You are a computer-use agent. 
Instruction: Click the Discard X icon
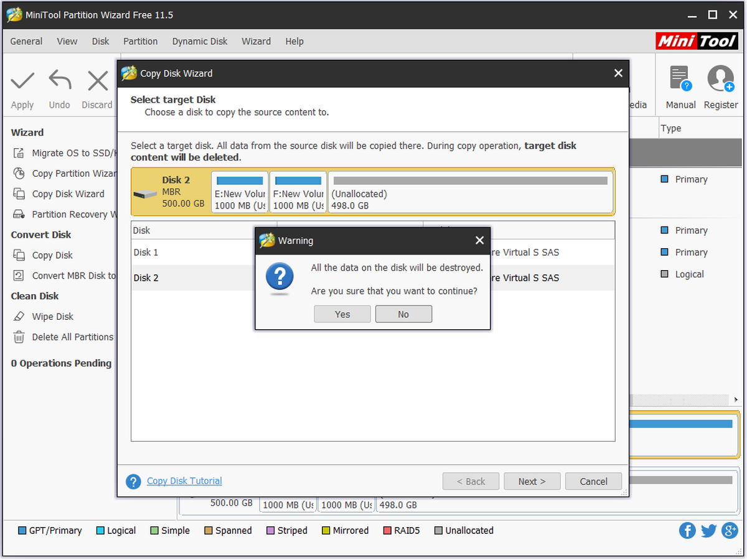coord(97,80)
